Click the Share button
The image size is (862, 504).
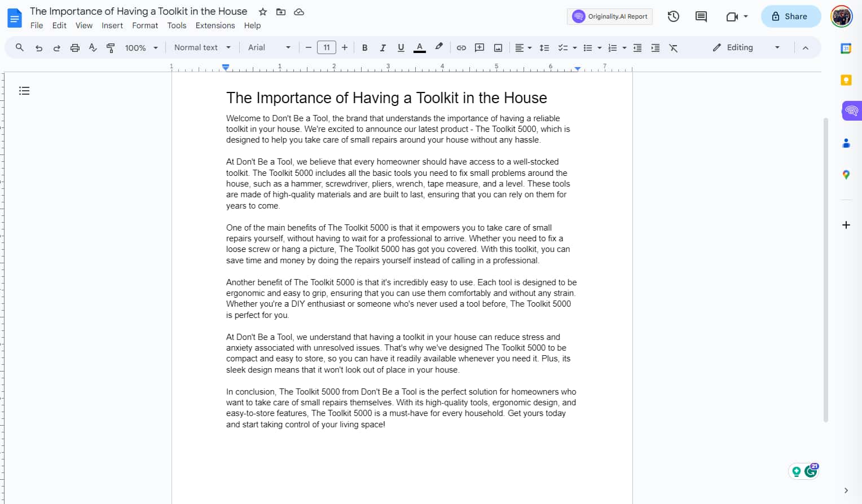[790, 16]
